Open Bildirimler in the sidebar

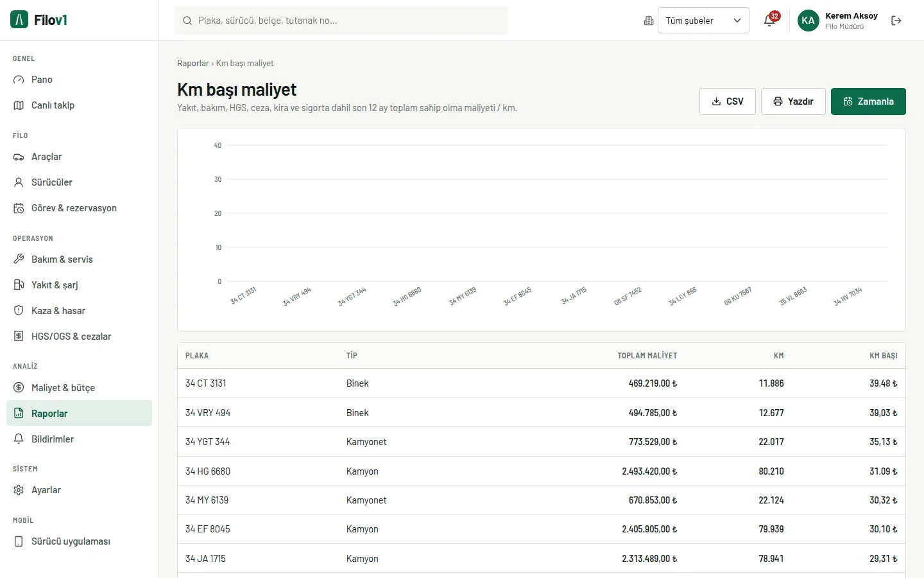click(x=79, y=439)
